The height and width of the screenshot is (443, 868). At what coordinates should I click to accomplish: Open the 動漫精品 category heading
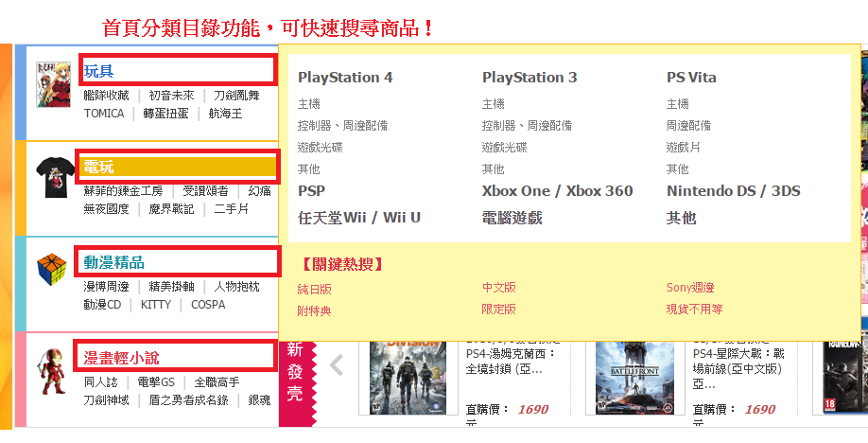(114, 261)
